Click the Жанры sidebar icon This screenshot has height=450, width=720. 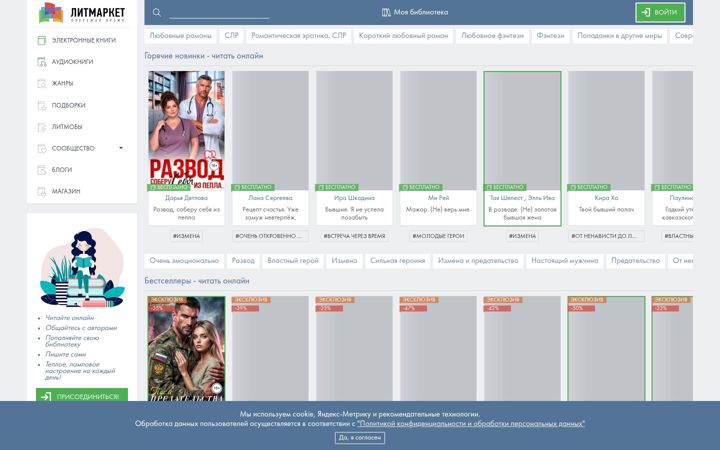[41, 84]
